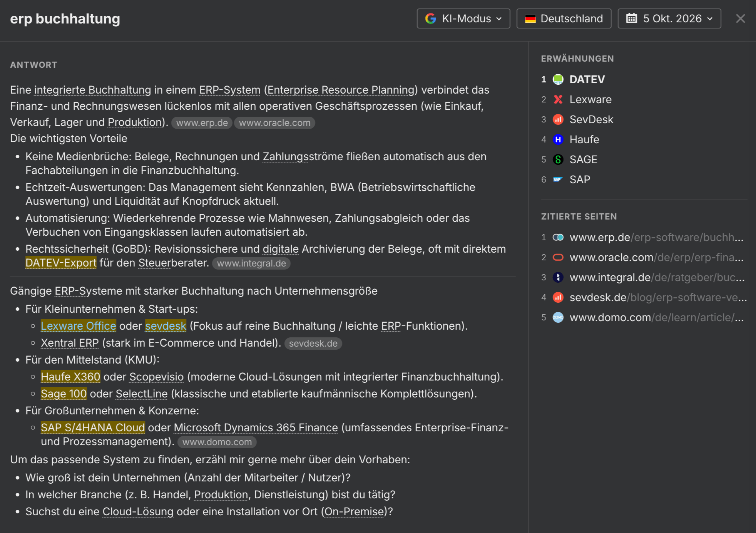Click the Lexware red X icon
The height and width of the screenshot is (533, 756).
[x=558, y=99]
